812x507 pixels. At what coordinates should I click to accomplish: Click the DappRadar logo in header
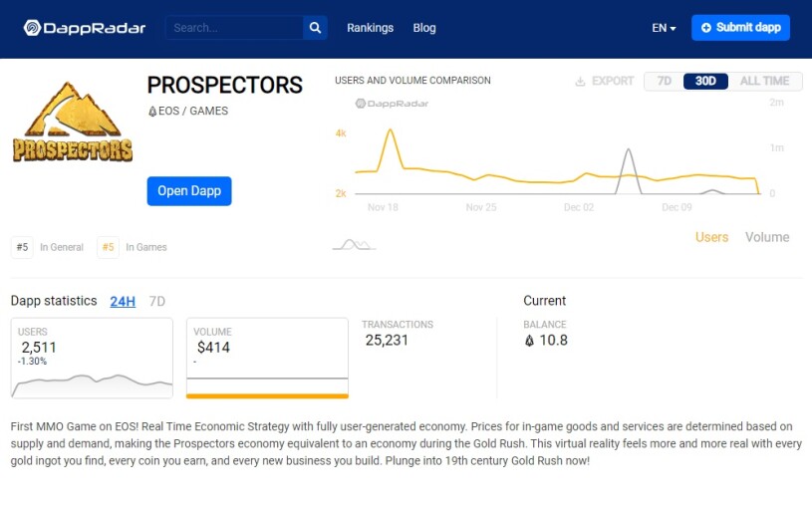[x=85, y=28]
